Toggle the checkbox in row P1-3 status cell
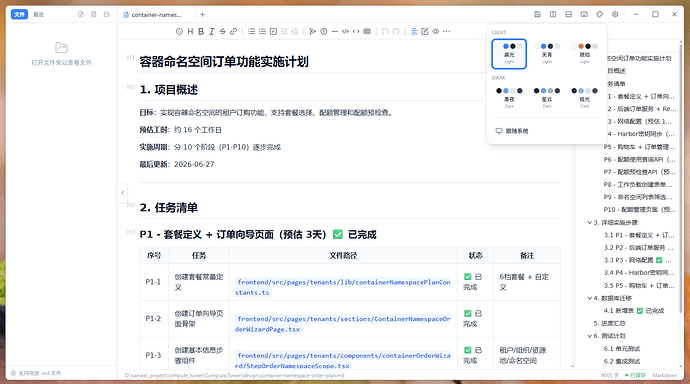 [468, 350]
